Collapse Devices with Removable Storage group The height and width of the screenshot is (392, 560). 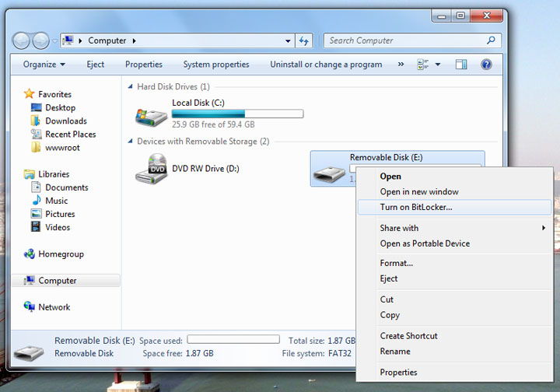pos(131,141)
